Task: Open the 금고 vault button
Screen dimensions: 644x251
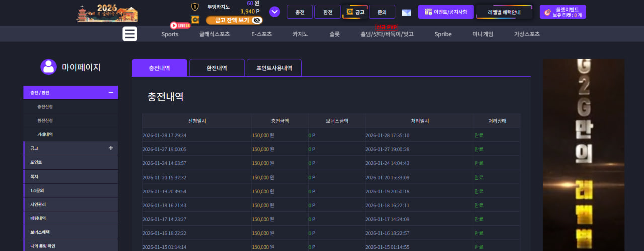Action: point(355,12)
